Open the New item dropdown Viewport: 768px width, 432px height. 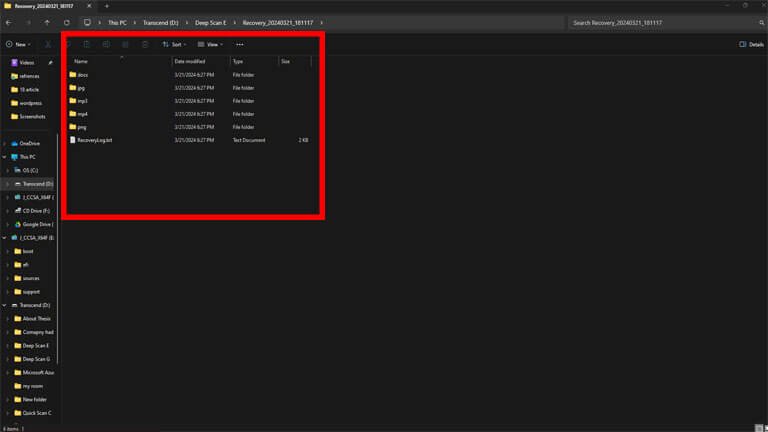click(x=19, y=45)
